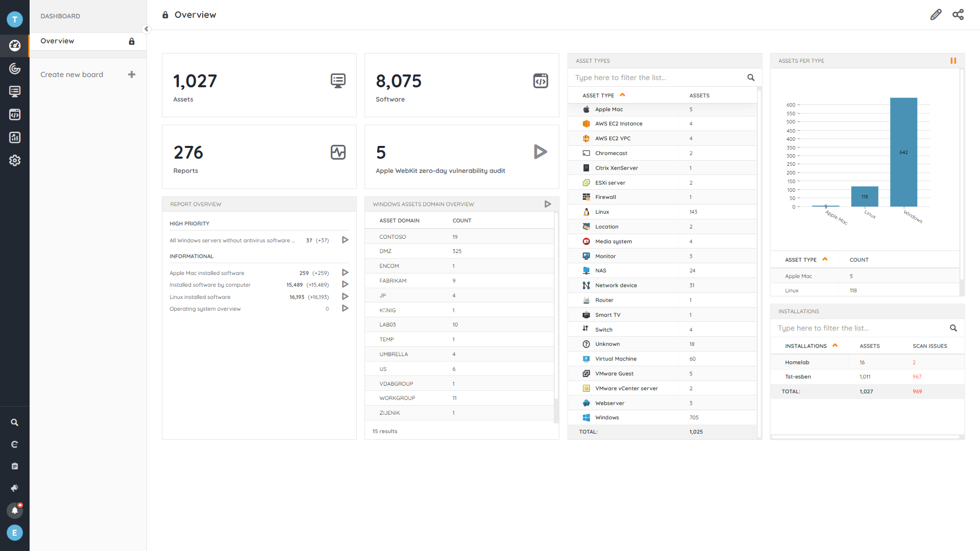Click the notifications bell icon

pyautogui.click(x=15, y=510)
